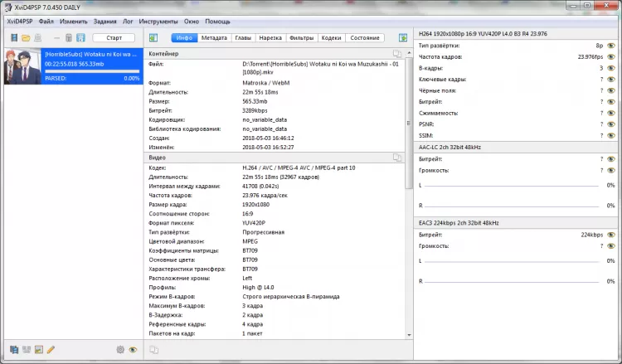Switch to the Главы tab
622x364 pixels.
243,37
